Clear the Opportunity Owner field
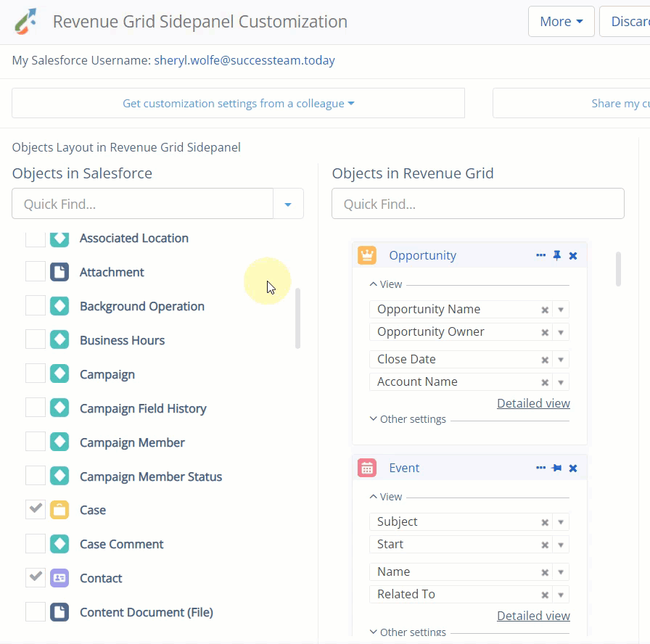 pos(545,332)
